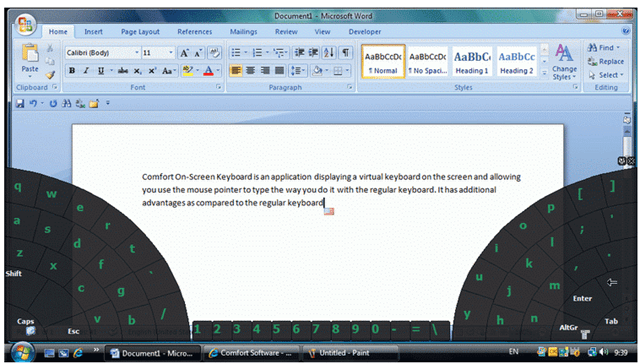Toggle Show/Hide paragraph marks
The width and height of the screenshot is (640, 364).
click(345, 52)
